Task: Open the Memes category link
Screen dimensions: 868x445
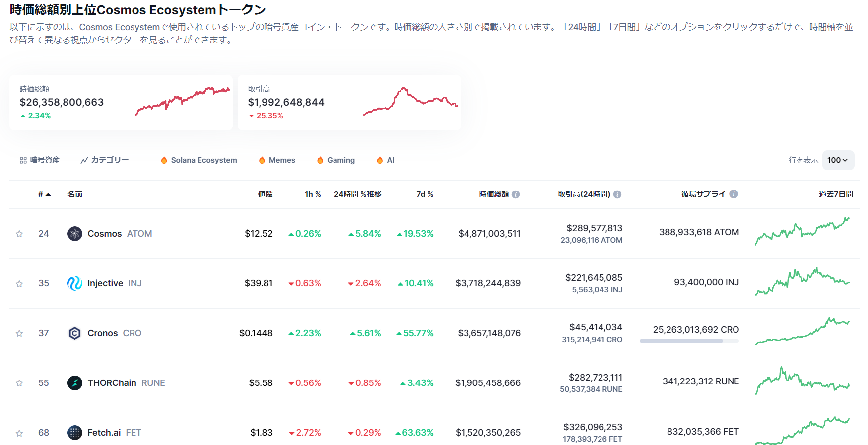Action: (277, 160)
